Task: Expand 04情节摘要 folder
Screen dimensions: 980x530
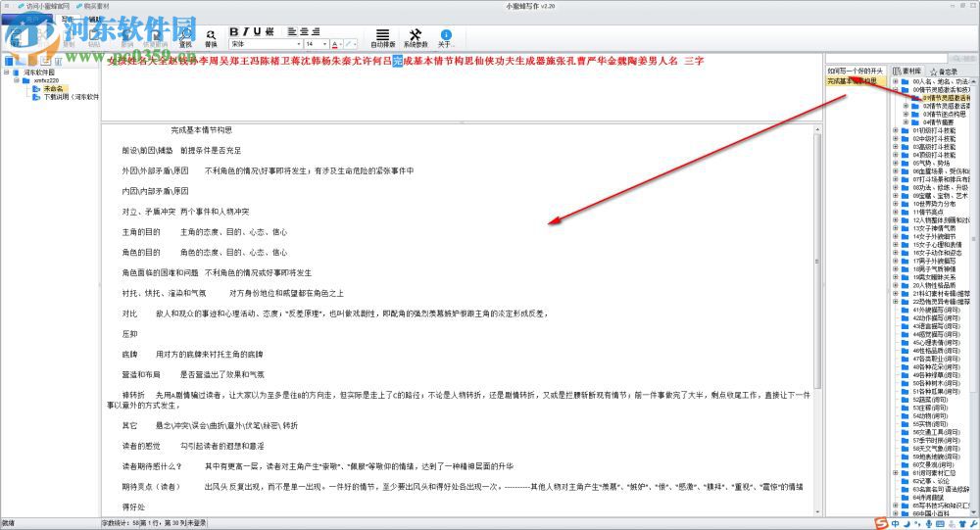Action: pyautogui.click(x=906, y=122)
